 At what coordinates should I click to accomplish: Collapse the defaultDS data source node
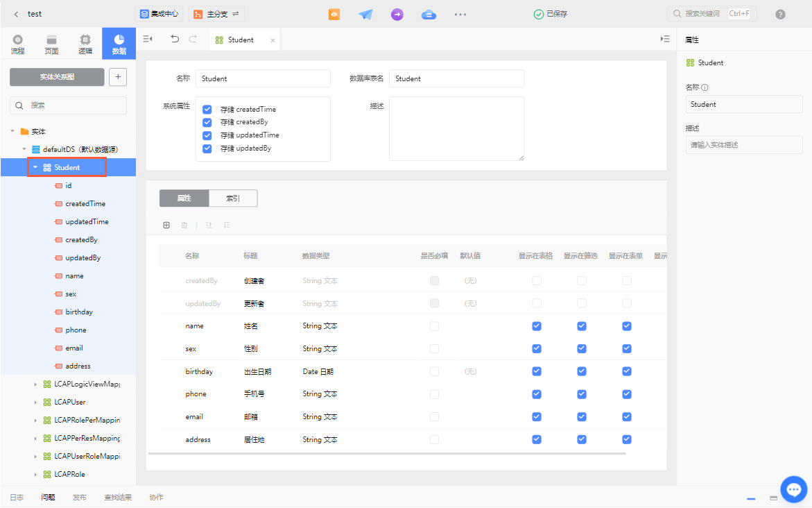click(24, 149)
